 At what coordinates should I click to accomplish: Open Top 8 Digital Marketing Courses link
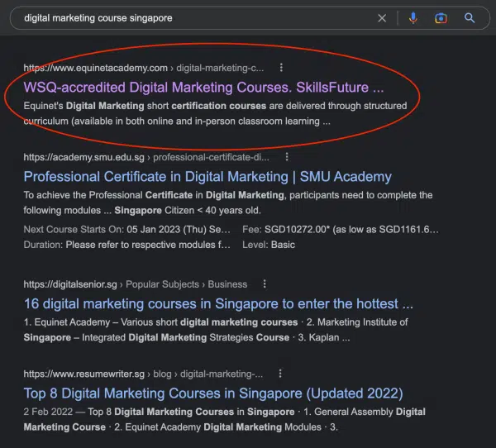pos(213,393)
